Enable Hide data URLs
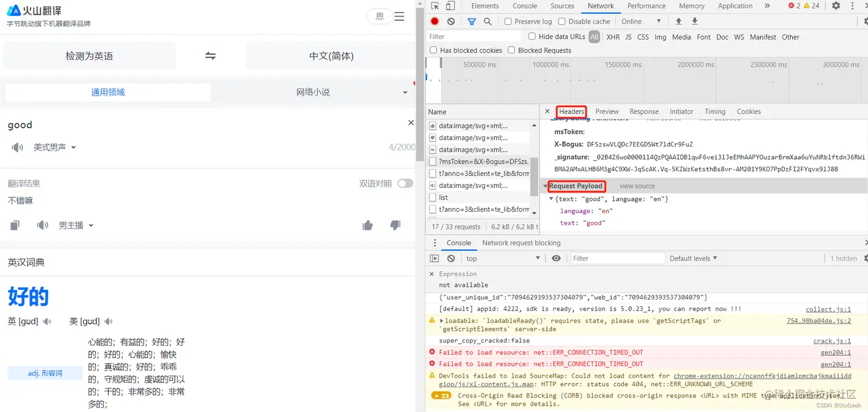 click(532, 36)
